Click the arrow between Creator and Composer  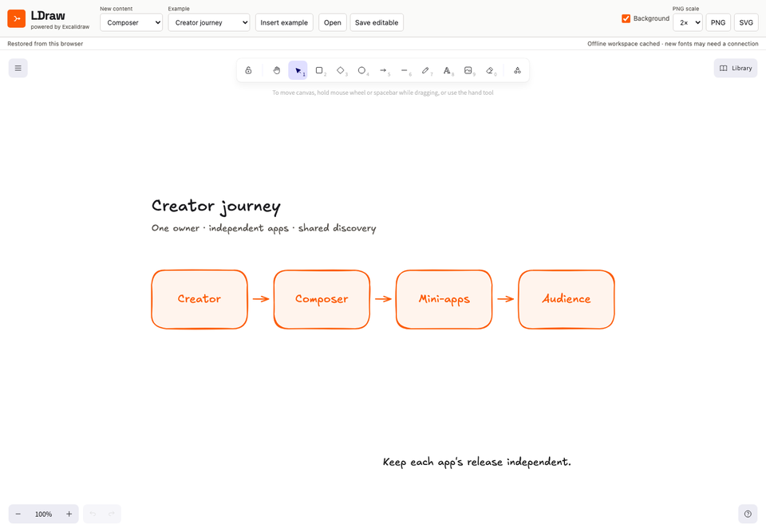point(261,299)
